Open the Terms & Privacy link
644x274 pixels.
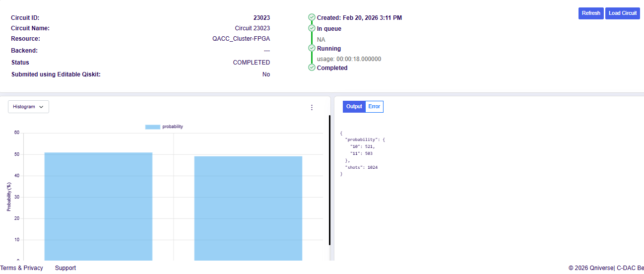22,268
